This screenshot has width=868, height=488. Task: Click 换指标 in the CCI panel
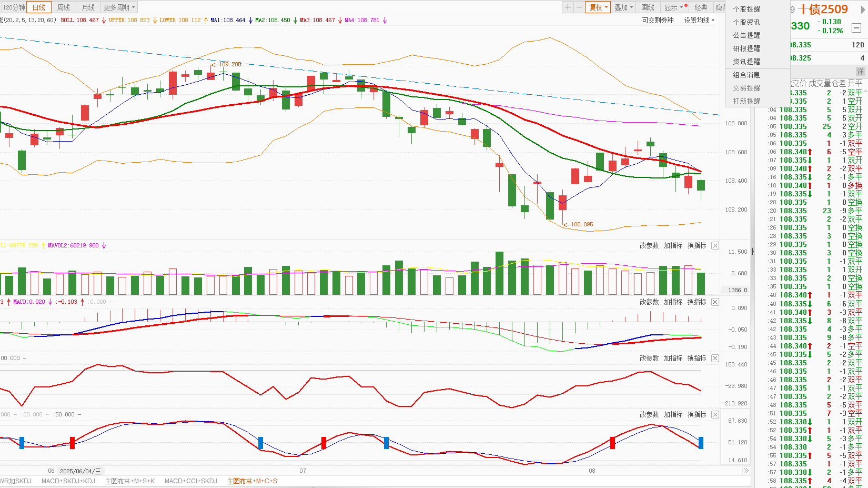click(697, 358)
